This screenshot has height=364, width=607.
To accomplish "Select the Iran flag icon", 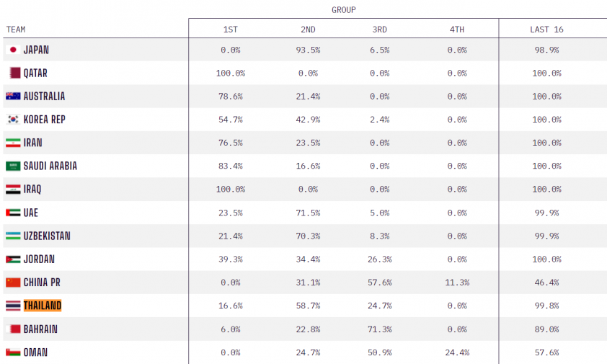I will [x=13, y=143].
